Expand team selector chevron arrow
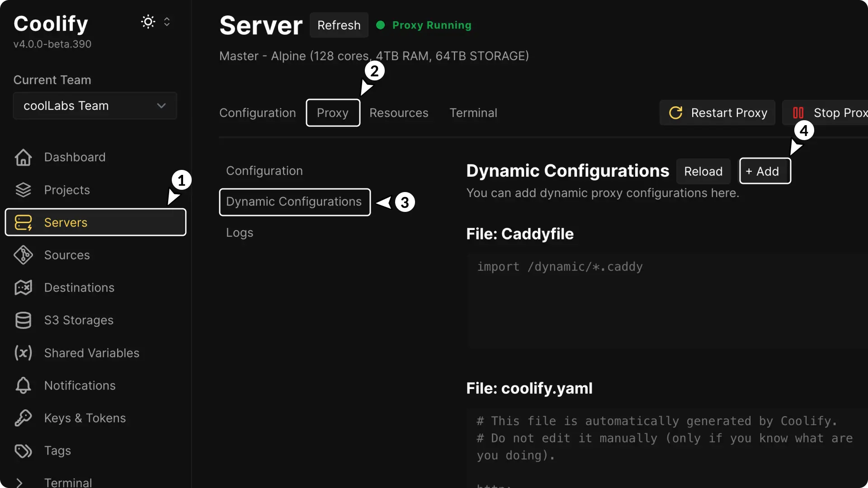868x488 pixels. click(161, 106)
